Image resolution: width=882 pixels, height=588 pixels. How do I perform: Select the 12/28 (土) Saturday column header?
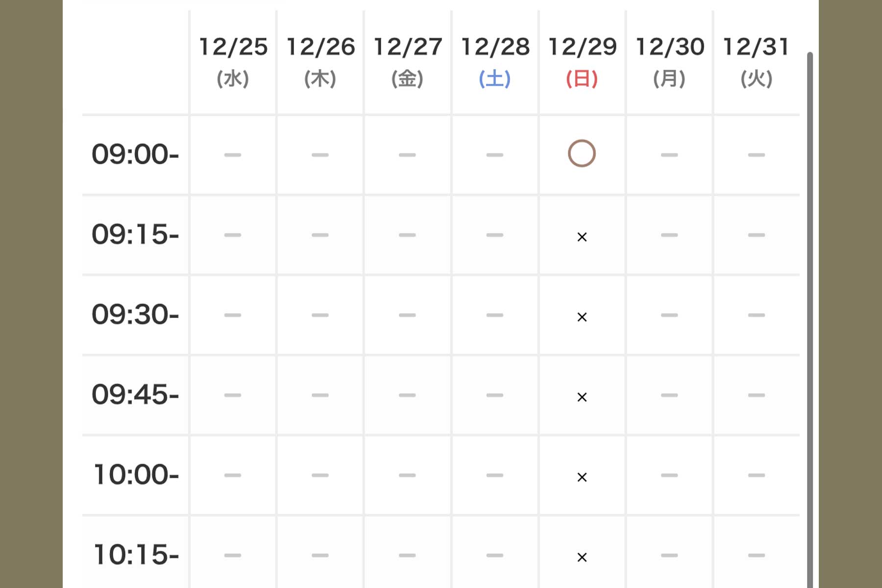pos(495,61)
